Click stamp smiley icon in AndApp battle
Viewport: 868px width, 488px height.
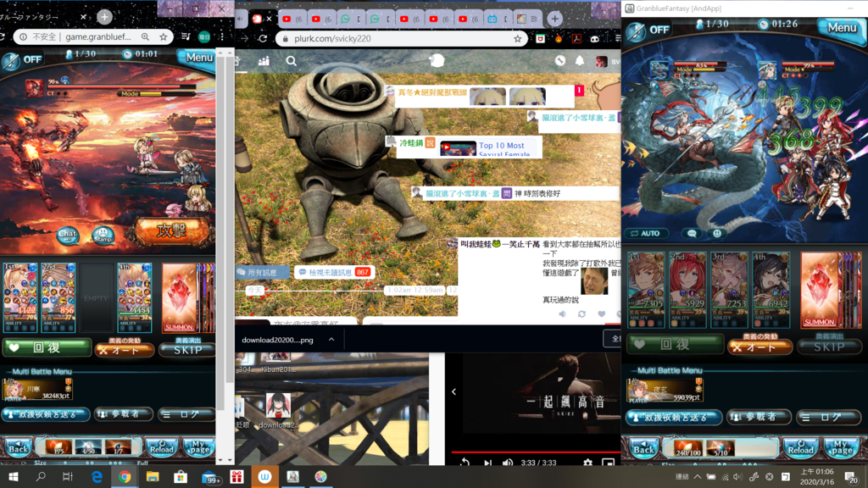point(717,234)
